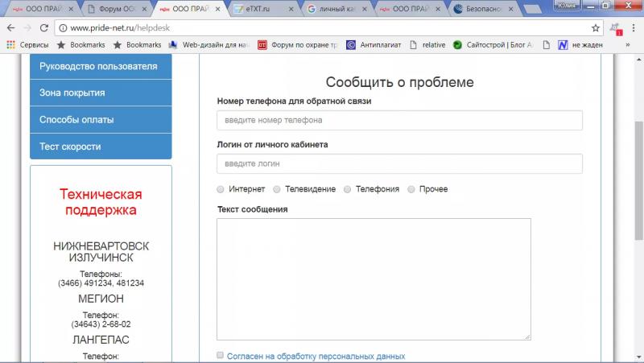Viewport: 644px width, 363px height.
Task: Open the unnamed page icon bookmark
Action: click(547, 45)
